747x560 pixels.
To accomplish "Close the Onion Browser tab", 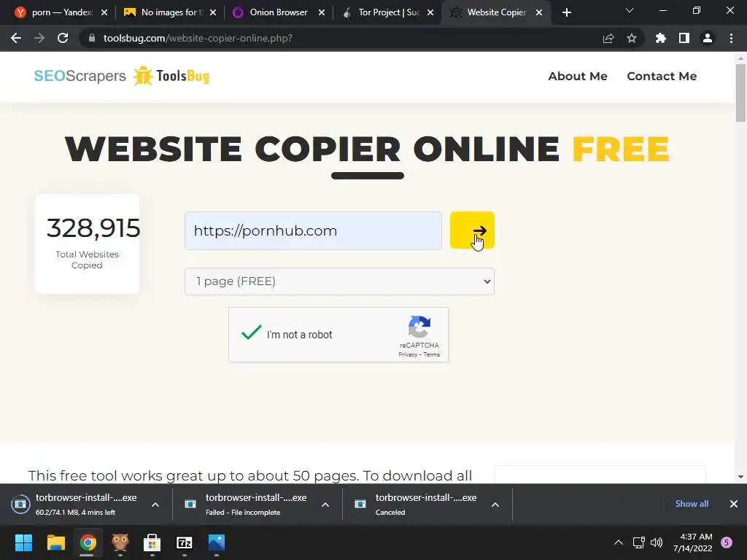I will [x=322, y=12].
